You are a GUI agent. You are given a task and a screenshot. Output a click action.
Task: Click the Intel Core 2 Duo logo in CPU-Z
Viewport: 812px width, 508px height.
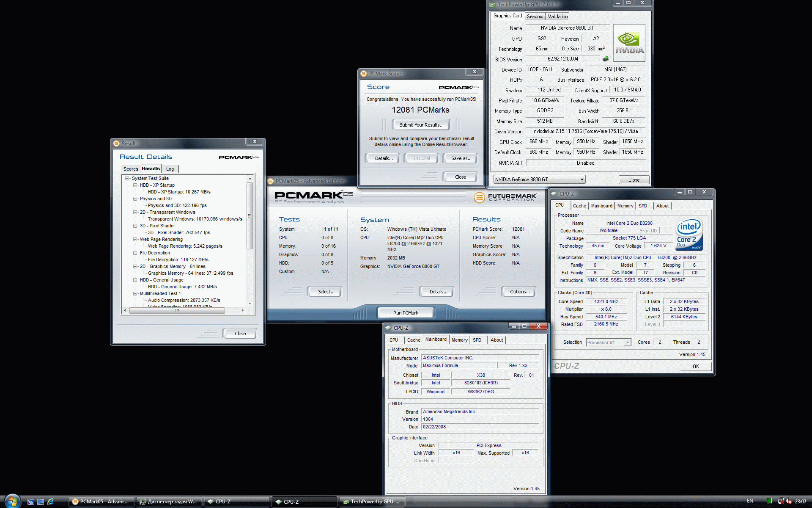click(689, 234)
